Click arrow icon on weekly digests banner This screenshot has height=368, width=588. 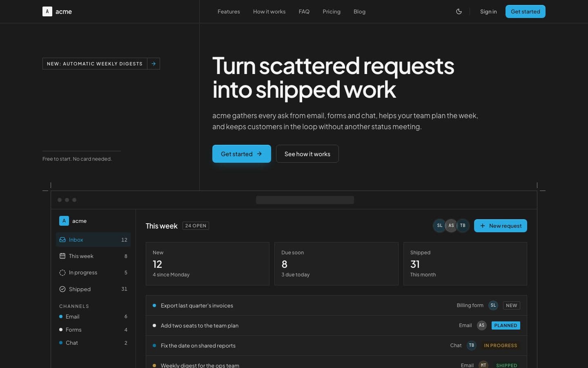pyautogui.click(x=154, y=64)
